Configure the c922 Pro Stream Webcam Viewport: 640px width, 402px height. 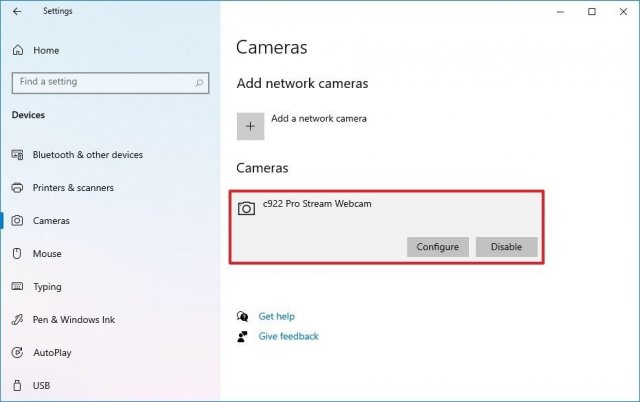click(438, 247)
